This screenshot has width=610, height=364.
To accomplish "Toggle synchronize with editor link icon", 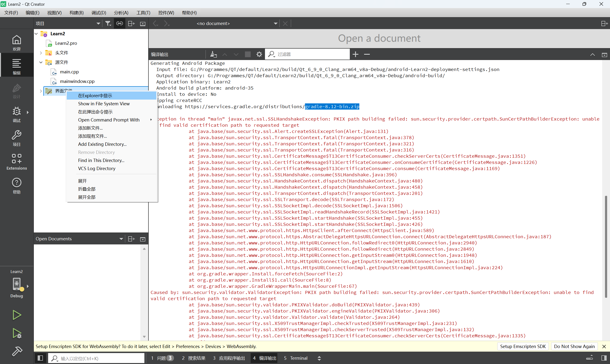I will (x=119, y=24).
